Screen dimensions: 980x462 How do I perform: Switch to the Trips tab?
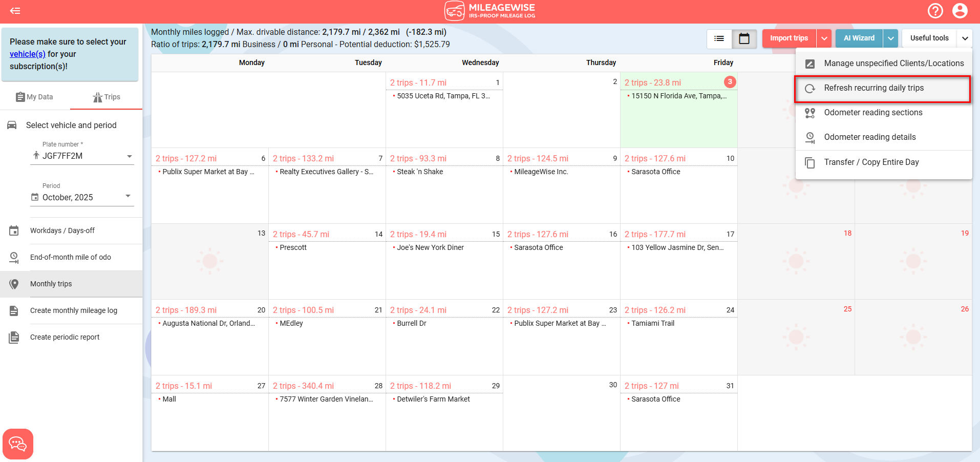point(106,97)
